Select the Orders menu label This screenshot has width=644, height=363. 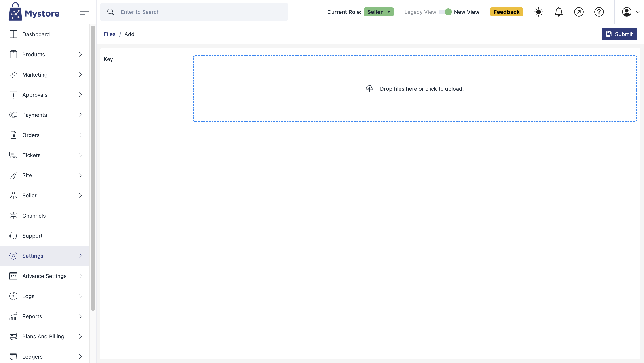click(x=31, y=135)
